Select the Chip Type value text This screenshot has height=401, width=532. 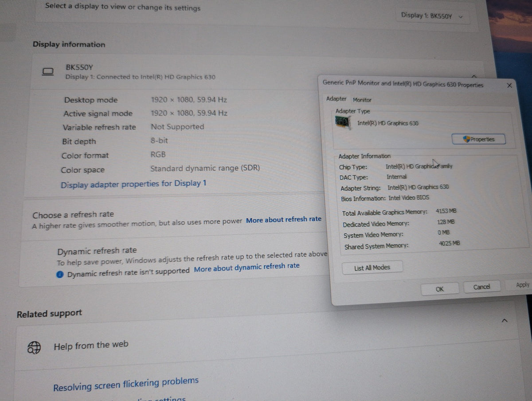click(x=419, y=167)
